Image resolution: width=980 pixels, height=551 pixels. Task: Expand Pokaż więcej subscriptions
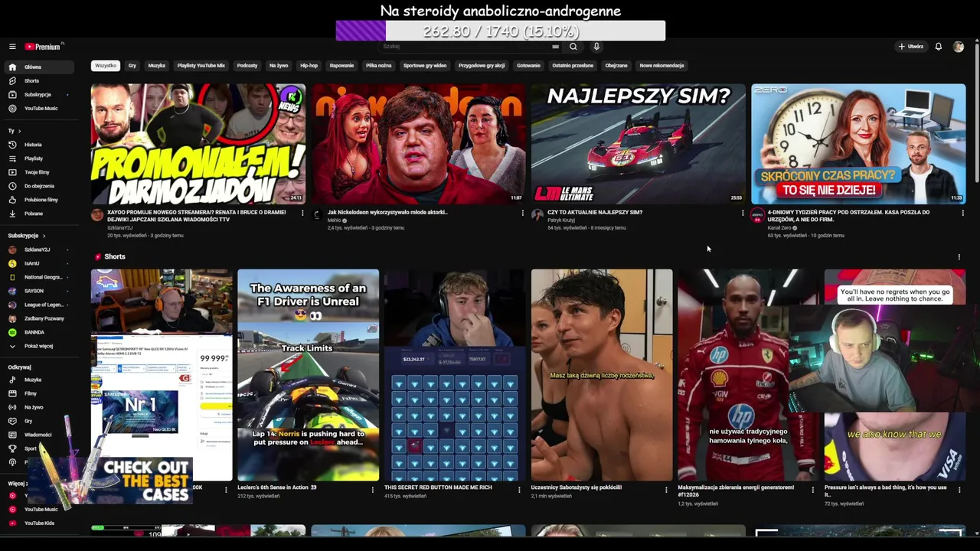point(38,346)
